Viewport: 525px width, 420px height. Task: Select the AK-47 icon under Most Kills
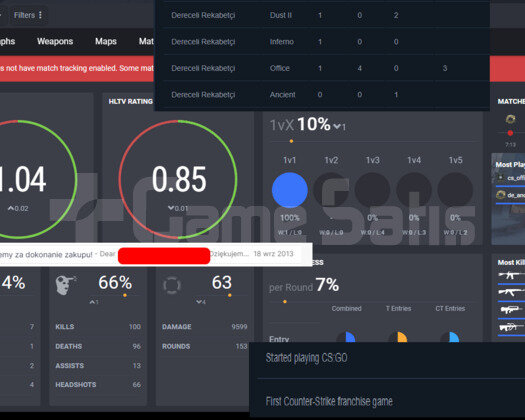point(511,292)
